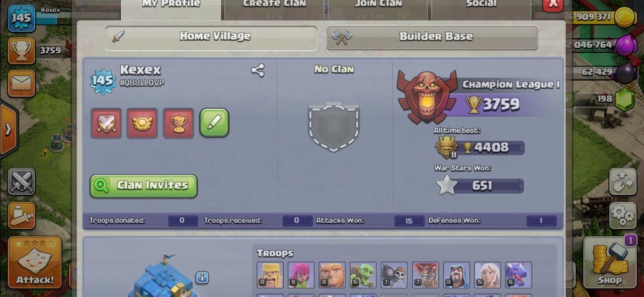This screenshot has height=297, width=644.
Task: Toggle the layout editor arrows icon
Action: pyautogui.click(x=623, y=181)
